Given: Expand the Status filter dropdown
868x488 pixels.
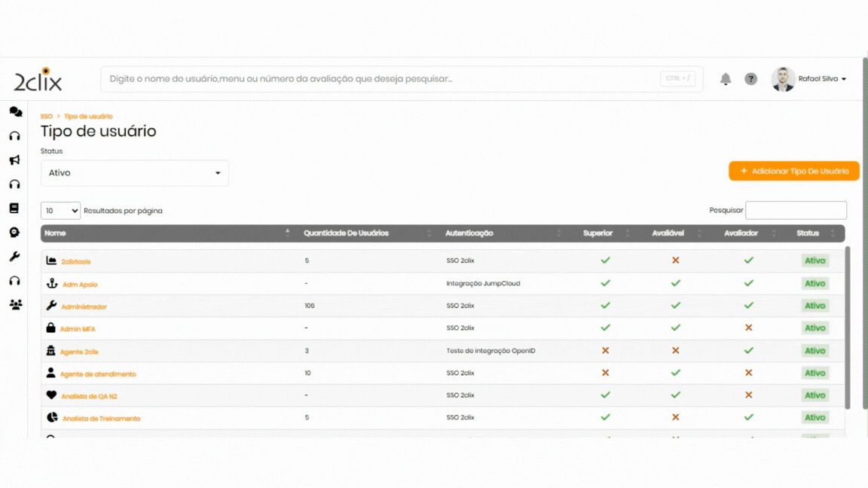Looking at the screenshot, I should pyautogui.click(x=134, y=173).
